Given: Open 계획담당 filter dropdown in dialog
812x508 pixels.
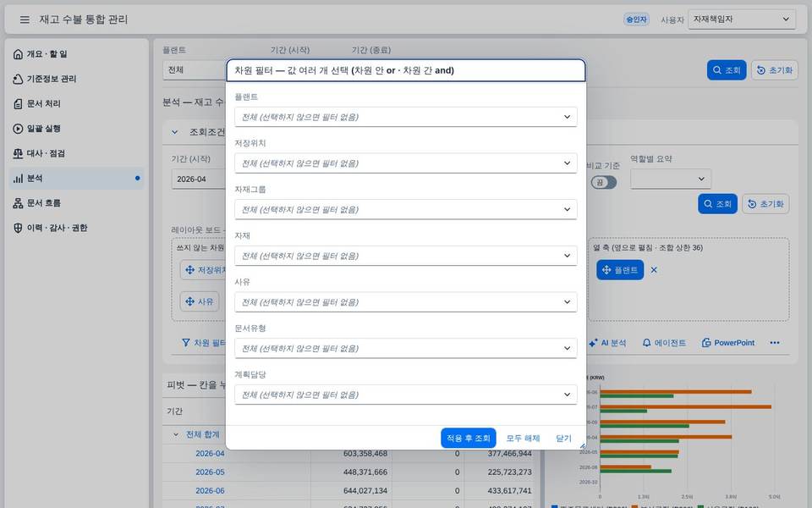Looking at the screenshot, I should [x=405, y=395].
